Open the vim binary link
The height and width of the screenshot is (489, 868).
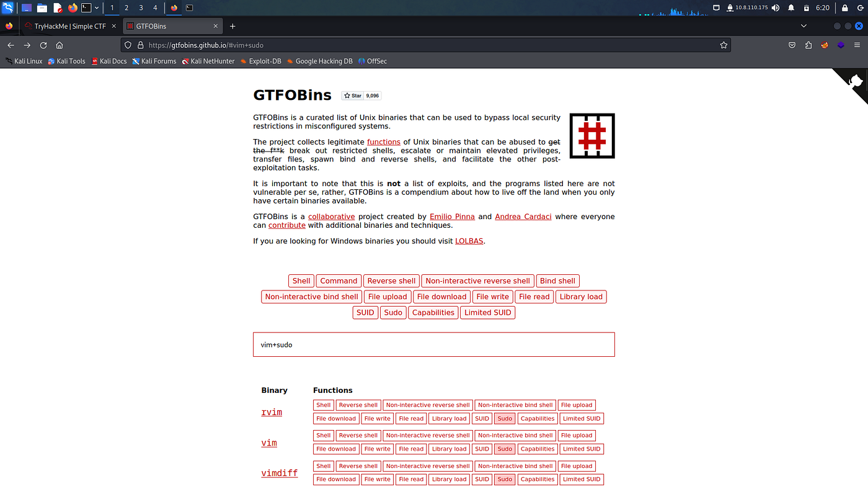click(269, 443)
